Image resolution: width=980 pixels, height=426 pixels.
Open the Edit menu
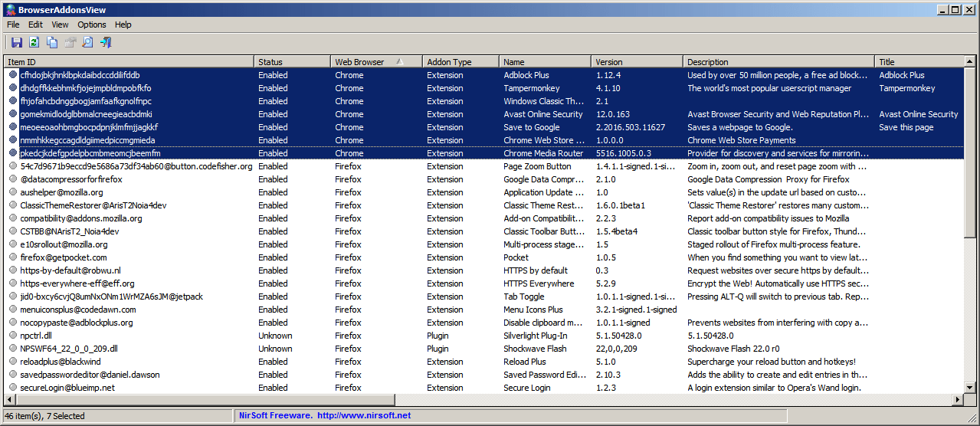pos(36,25)
